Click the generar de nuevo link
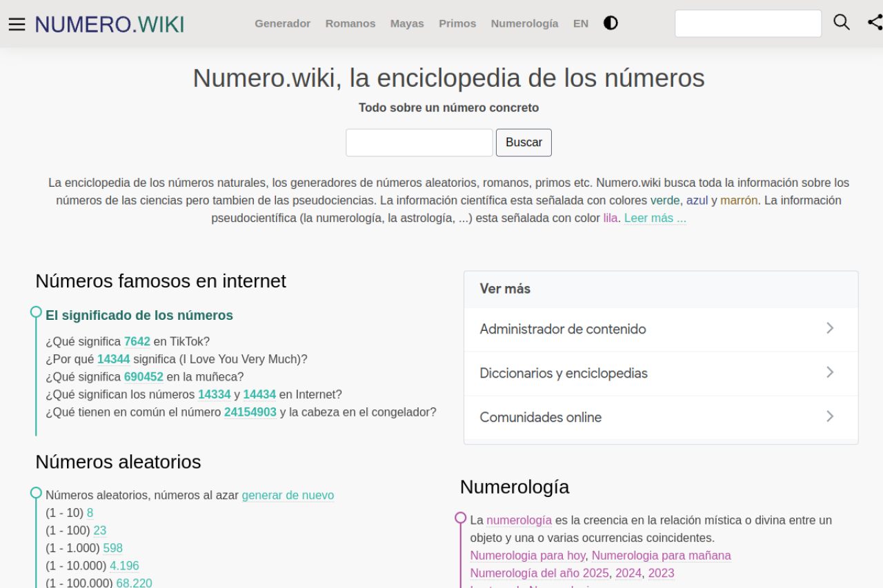 coord(288,495)
